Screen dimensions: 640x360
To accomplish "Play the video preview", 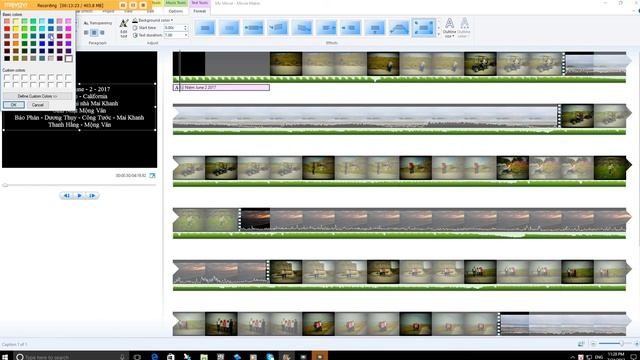I will pyautogui.click(x=80, y=196).
